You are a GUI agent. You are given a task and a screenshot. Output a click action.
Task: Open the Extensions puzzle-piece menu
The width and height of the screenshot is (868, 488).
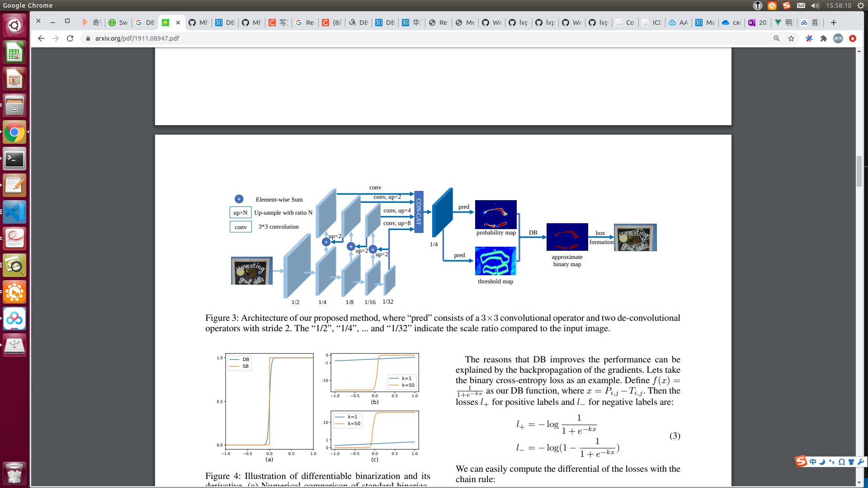click(x=823, y=38)
